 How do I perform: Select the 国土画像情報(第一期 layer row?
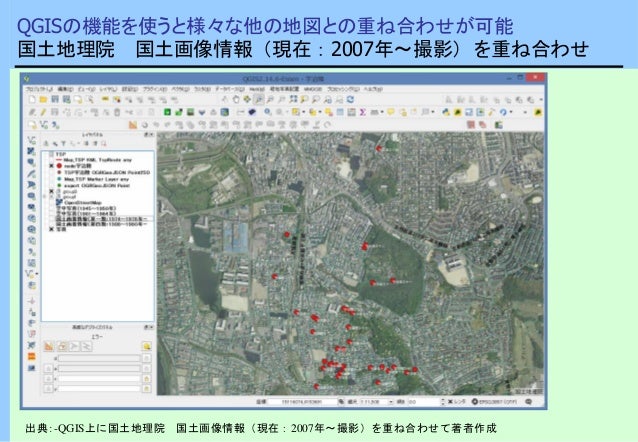click(x=101, y=219)
